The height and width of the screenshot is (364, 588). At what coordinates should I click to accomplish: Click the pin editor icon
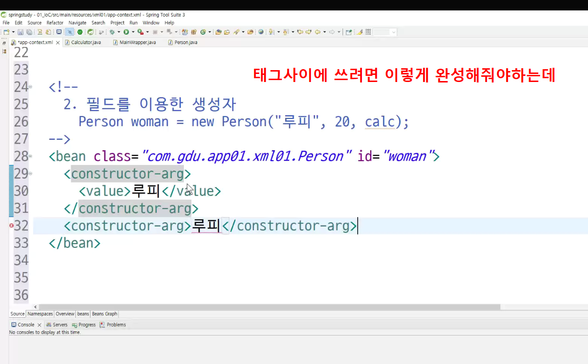click(x=349, y=32)
